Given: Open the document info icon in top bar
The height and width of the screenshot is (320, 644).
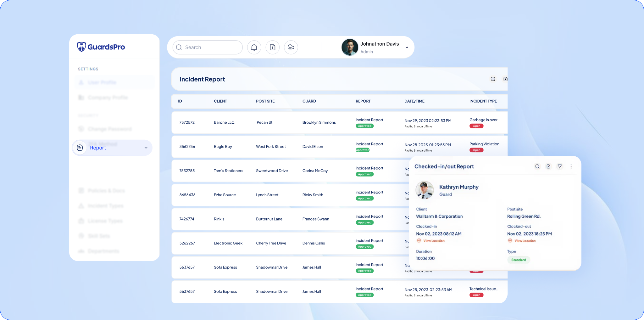Looking at the screenshot, I should pyautogui.click(x=273, y=48).
